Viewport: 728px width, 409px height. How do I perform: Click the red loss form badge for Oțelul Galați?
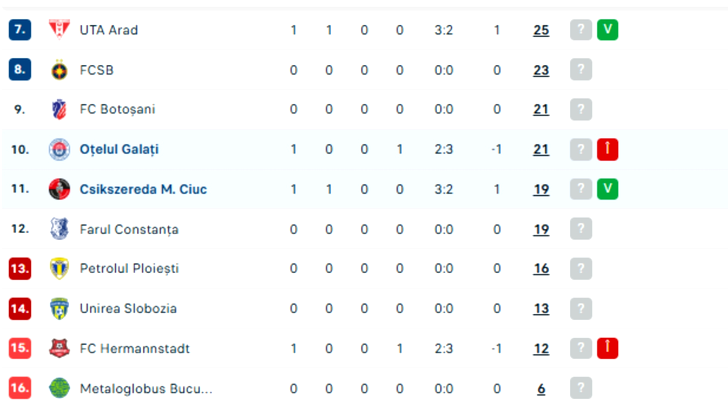tap(607, 149)
